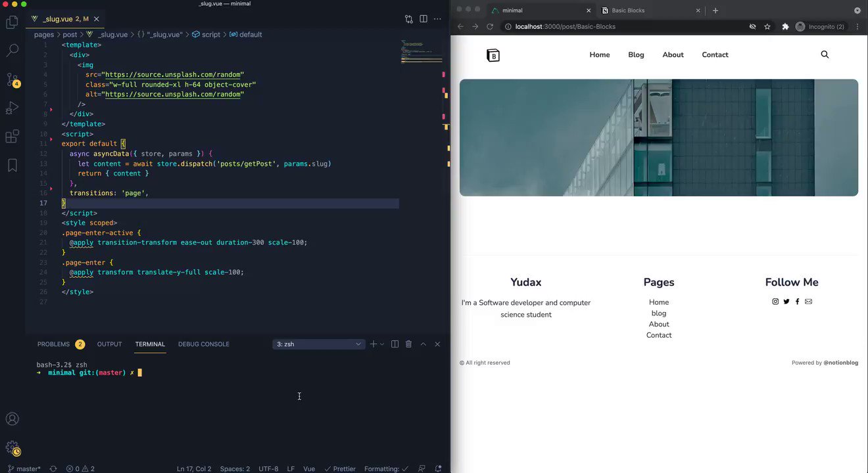This screenshot has width=868, height=473.
Task: Open the 3: zsh terminal dropdown
Action: click(318, 344)
